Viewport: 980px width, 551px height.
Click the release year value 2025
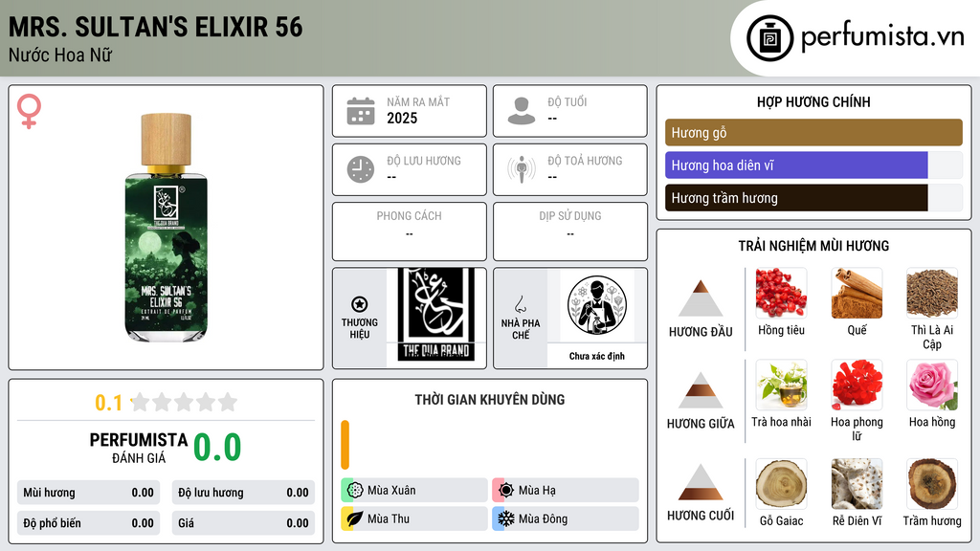coord(402,118)
